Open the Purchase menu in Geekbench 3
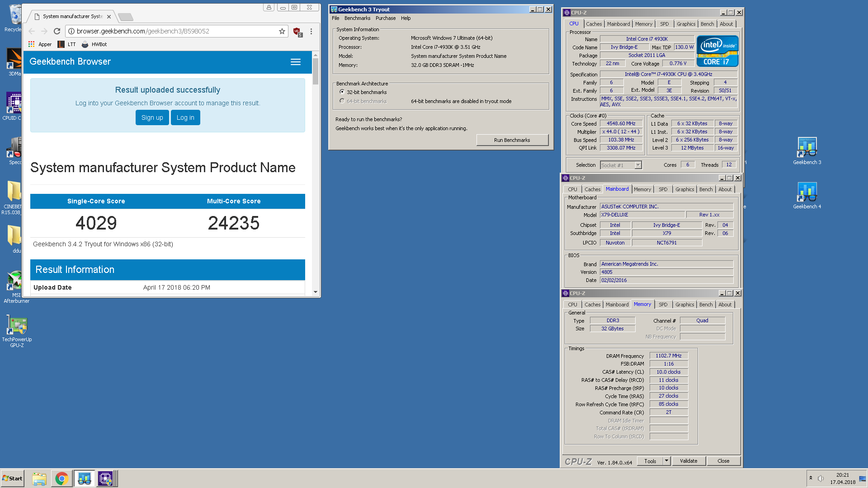This screenshot has height=488, width=868. pos(386,18)
